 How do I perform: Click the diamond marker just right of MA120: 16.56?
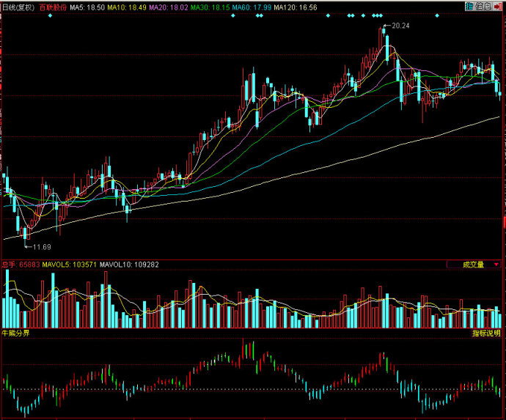[x=329, y=15]
